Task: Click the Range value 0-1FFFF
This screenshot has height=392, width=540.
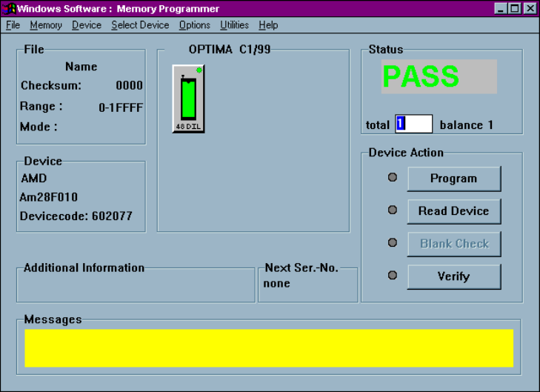Action: [x=121, y=107]
